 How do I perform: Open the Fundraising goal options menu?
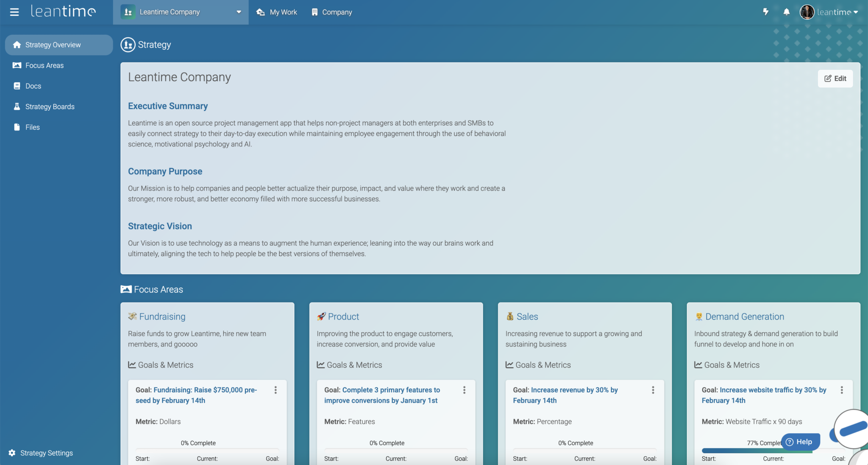coord(275,390)
